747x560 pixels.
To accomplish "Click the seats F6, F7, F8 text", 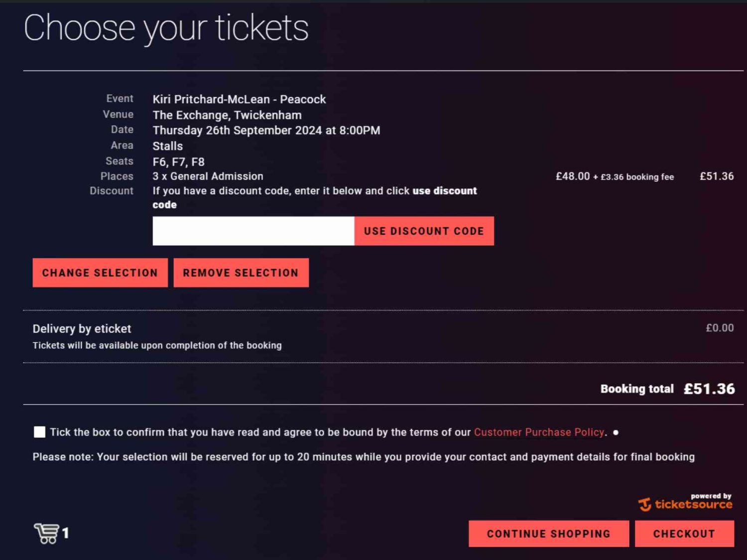I will [178, 162].
